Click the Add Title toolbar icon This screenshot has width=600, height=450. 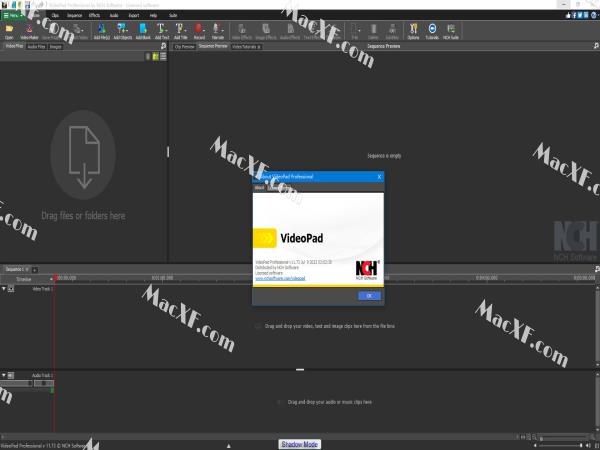(180, 31)
